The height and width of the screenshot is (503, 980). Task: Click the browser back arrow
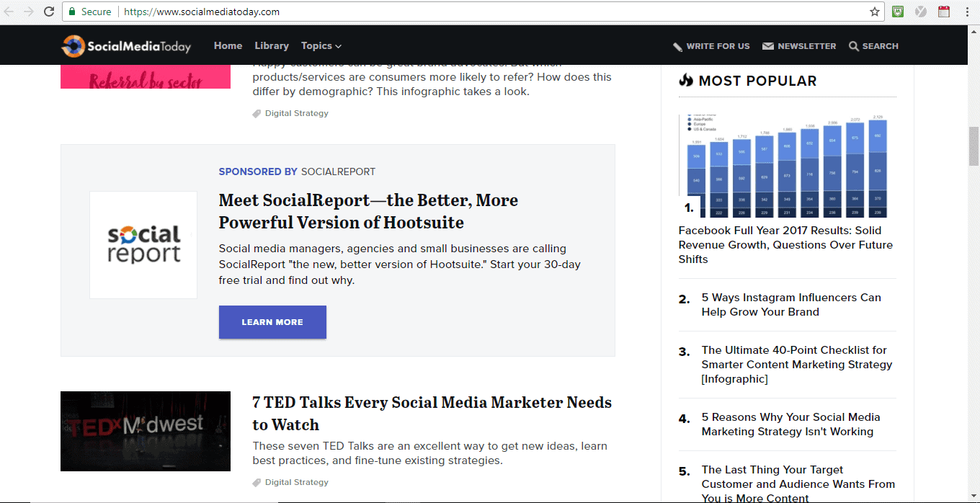(x=9, y=12)
